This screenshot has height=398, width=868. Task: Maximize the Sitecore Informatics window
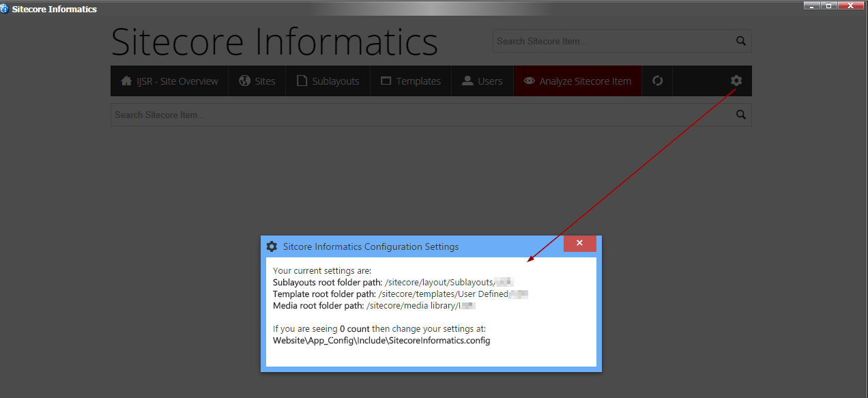click(829, 5)
